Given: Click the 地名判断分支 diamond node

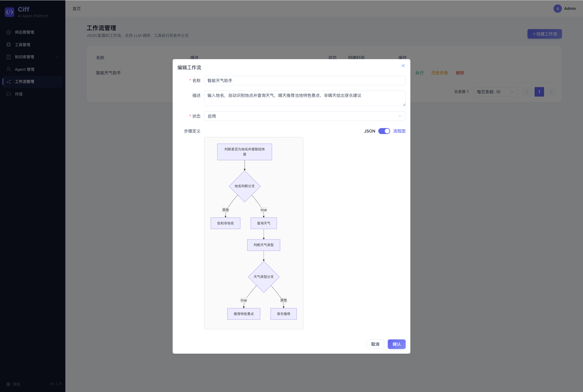Looking at the screenshot, I should (x=245, y=186).
